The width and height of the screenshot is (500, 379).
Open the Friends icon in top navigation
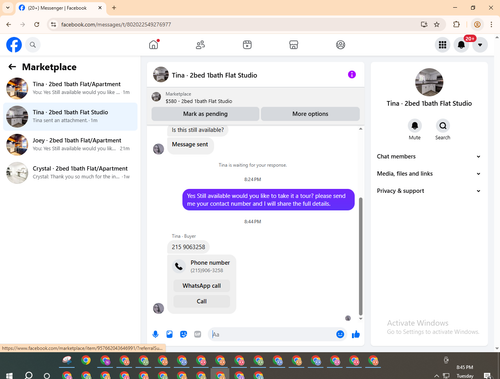click(x=200, y=45)
